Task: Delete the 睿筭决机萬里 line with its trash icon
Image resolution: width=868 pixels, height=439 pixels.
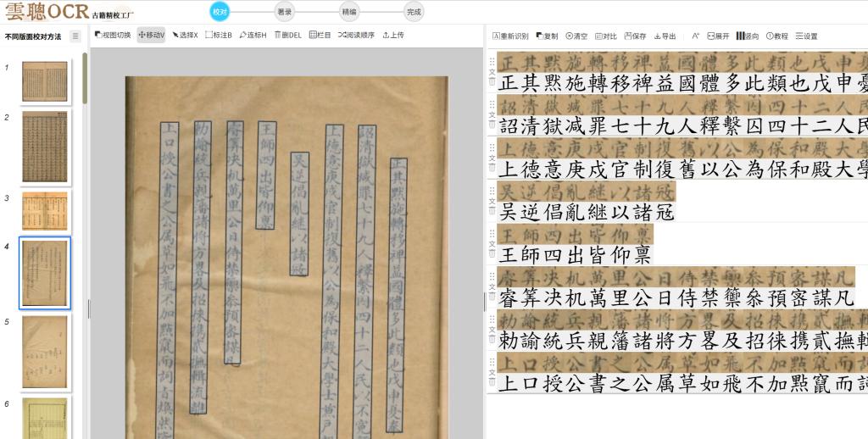Action: (x=492, y=296)
